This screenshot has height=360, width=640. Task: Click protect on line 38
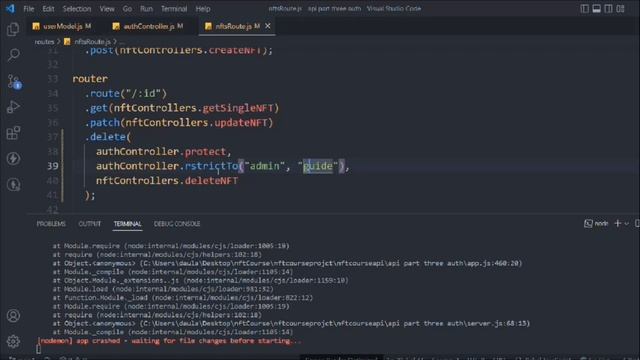205,151
